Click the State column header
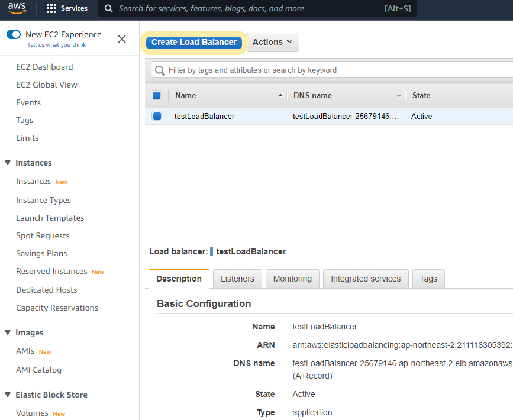Viewport: 513px width, 420px height. 421,95
